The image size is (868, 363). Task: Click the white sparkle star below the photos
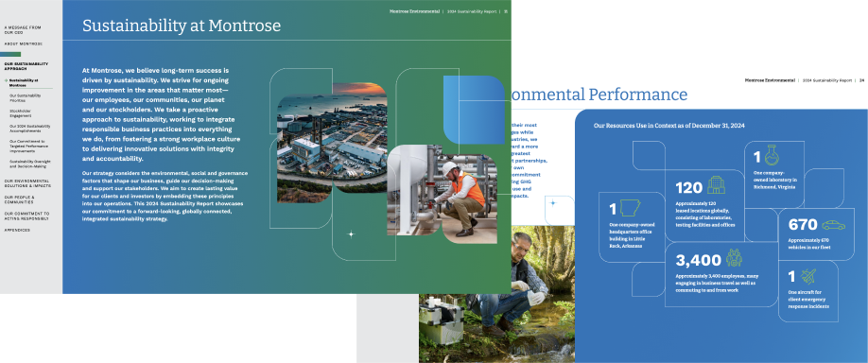pos(351,234)
